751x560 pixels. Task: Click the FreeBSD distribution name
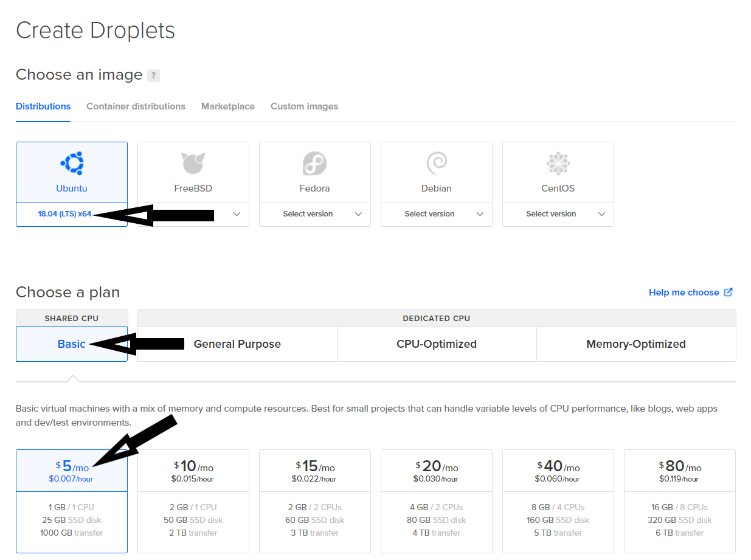[x=193, y=188]
